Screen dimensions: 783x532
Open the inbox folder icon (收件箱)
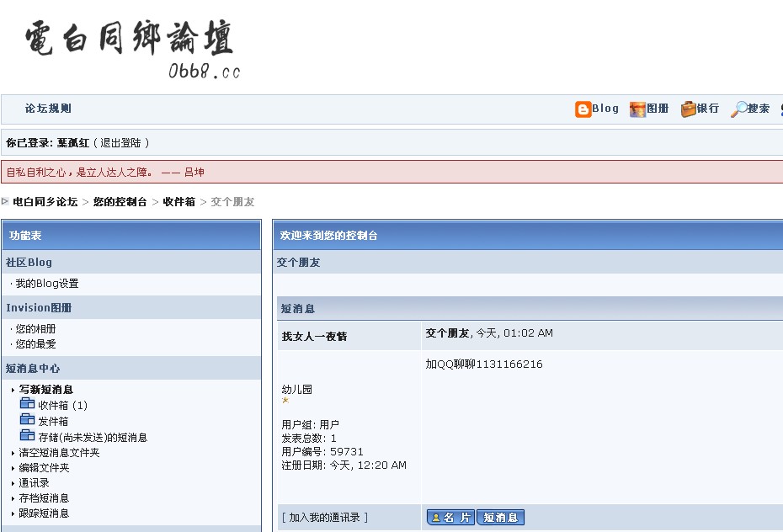coord(28,405)
